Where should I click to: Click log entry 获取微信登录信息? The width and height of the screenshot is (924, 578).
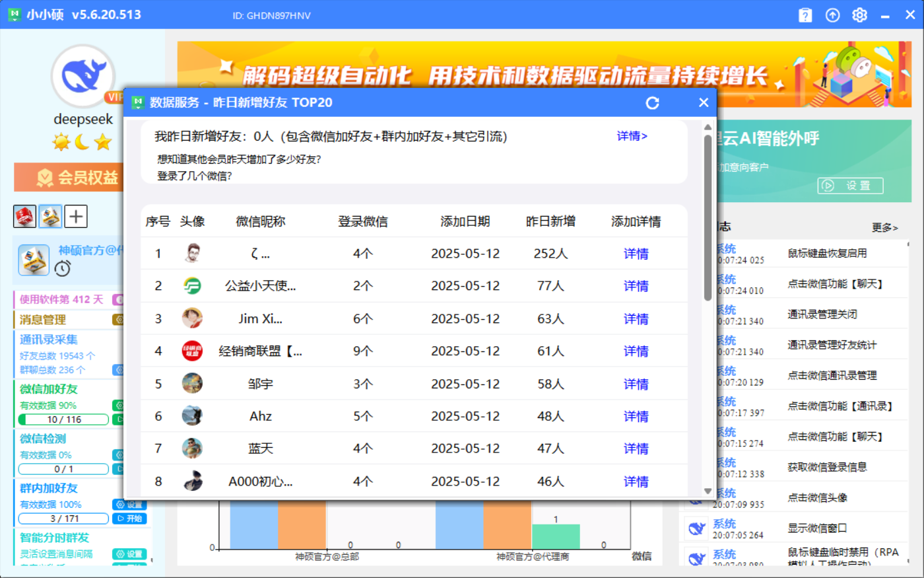tap(827, 467)
